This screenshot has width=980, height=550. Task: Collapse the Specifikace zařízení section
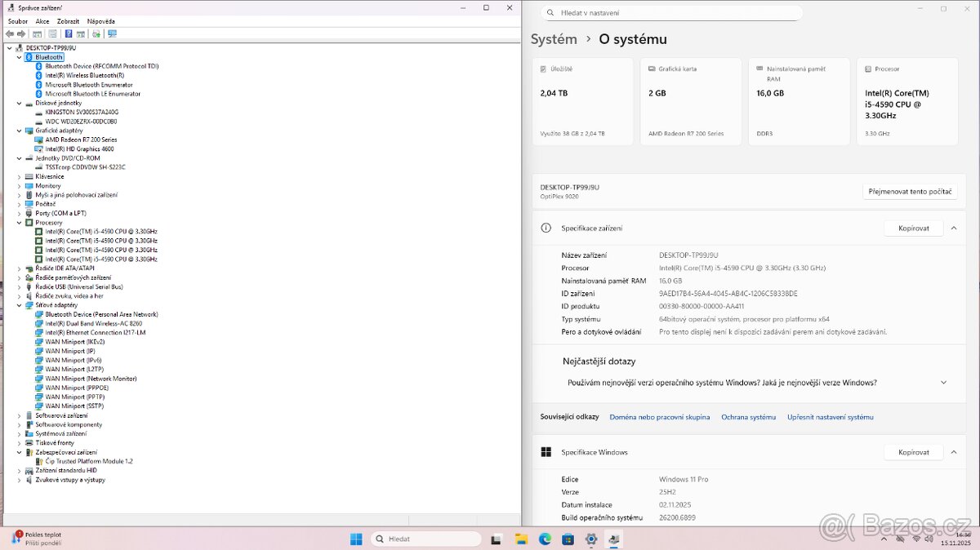click(953, 228)
